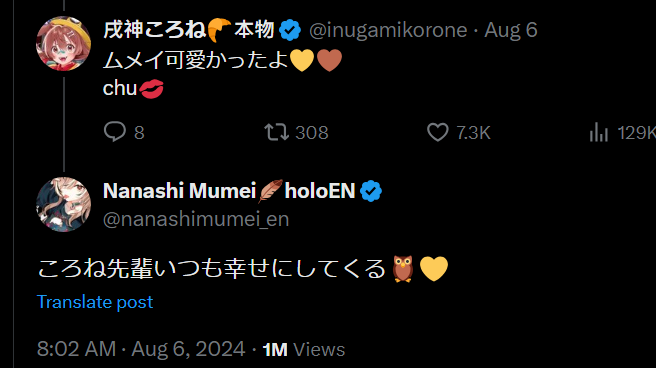Open the view analytics bar chart icon
Screen dimensions: 656x368
[599, 133]
